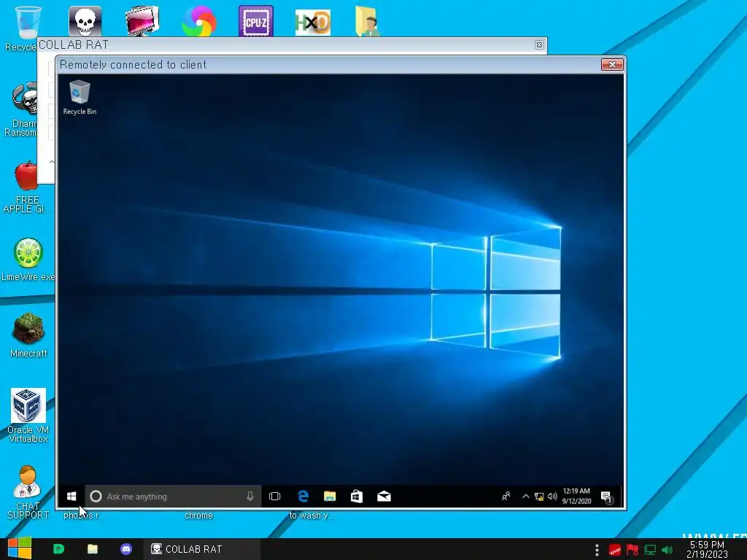
Task: Launch the HxD hex editor icon
Action: click(x=312, y=23)
